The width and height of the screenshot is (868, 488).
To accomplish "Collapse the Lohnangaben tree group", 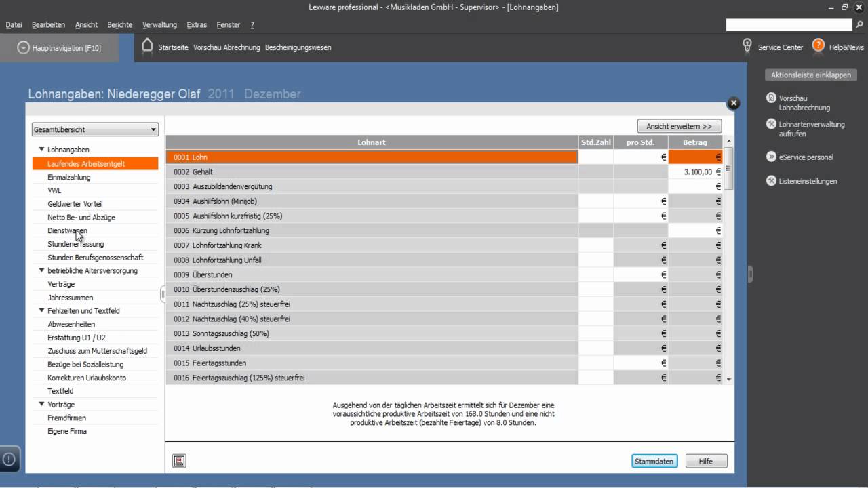I will click(x=41, y=149).
